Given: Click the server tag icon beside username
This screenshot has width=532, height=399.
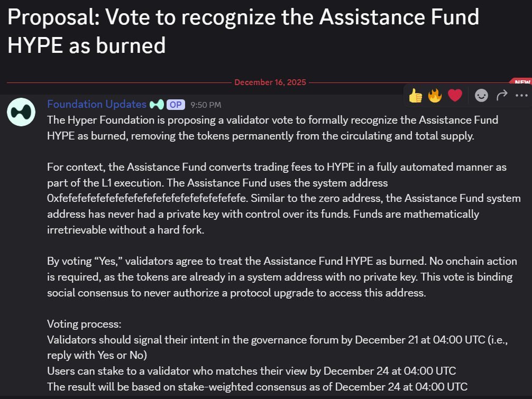Looking at the screenshot, I should [157, 105].
